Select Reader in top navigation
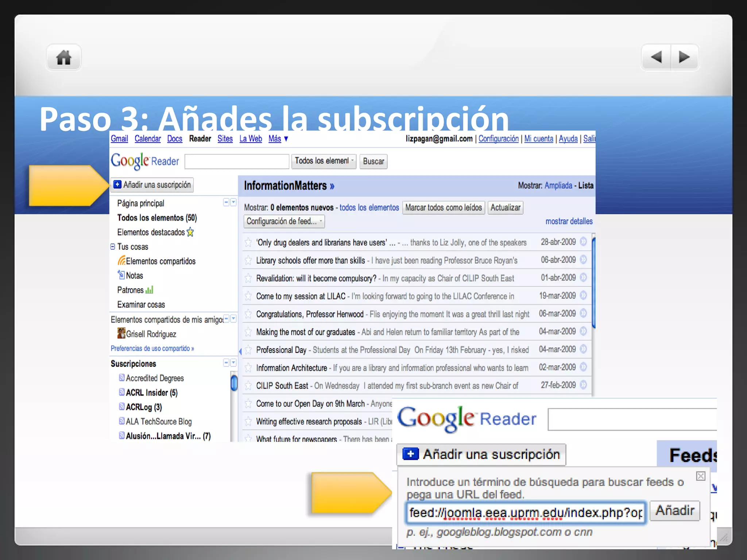This screenshot has height=560, width=747. [200, 139]
